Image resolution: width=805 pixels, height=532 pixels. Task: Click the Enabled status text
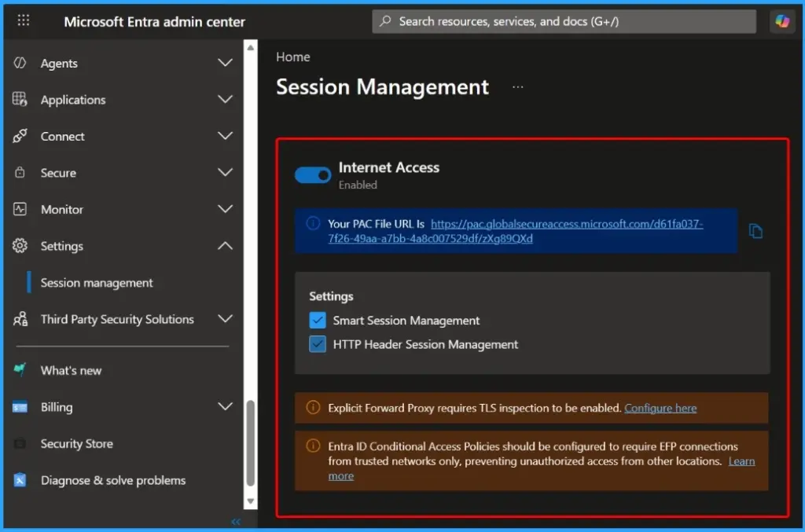pyautogui.click(x=358, y=185)
